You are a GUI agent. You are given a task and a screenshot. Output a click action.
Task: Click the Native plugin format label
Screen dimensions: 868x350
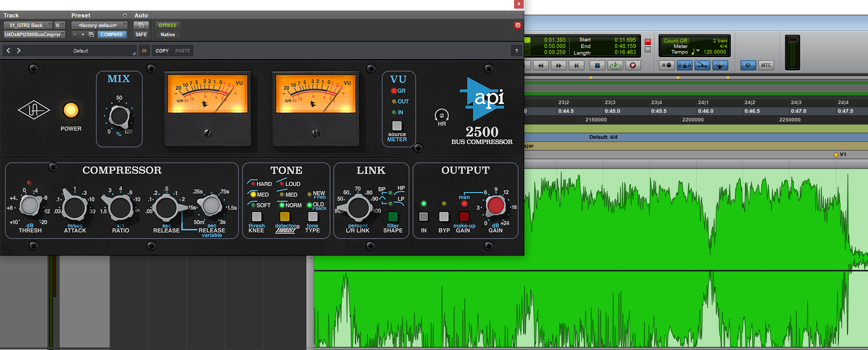(168, 35)
